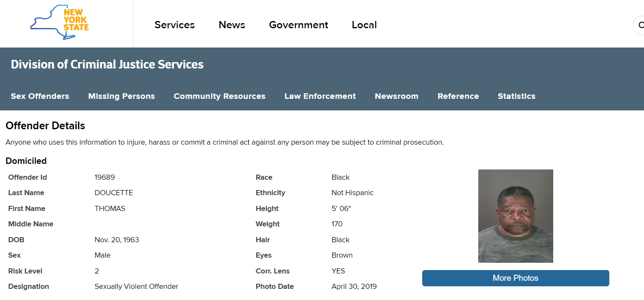Screen dimensions: 644x300
Task: Select the Height value 5' 06"
Action: tap(342, 208)
